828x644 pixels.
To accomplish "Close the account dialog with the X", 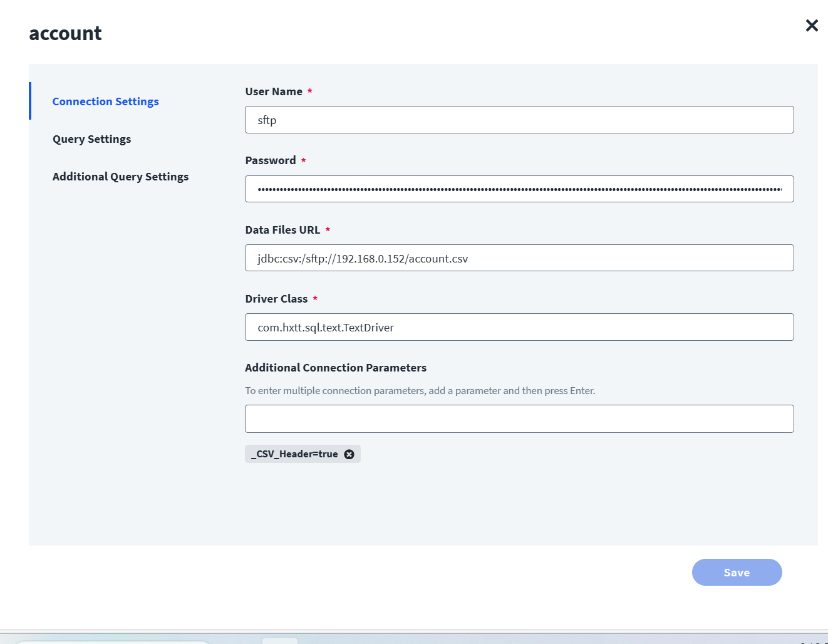I will point(812,26).
